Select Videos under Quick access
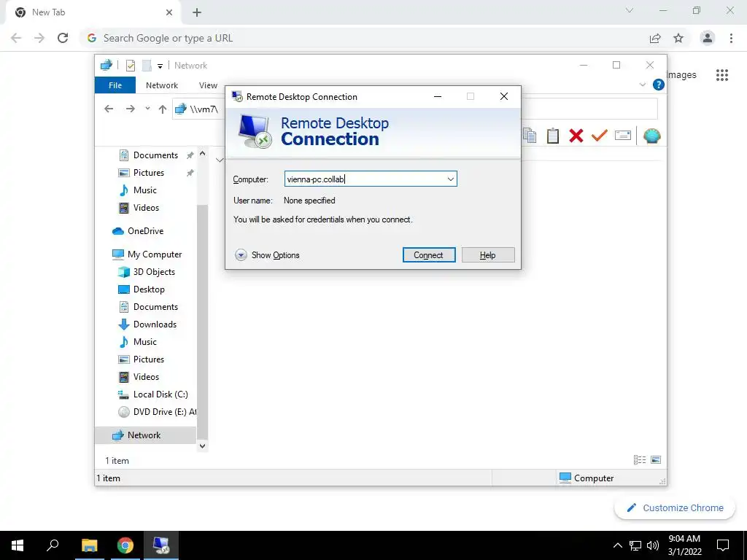Viewport: 747px width, 560px height. click(146, 208)
